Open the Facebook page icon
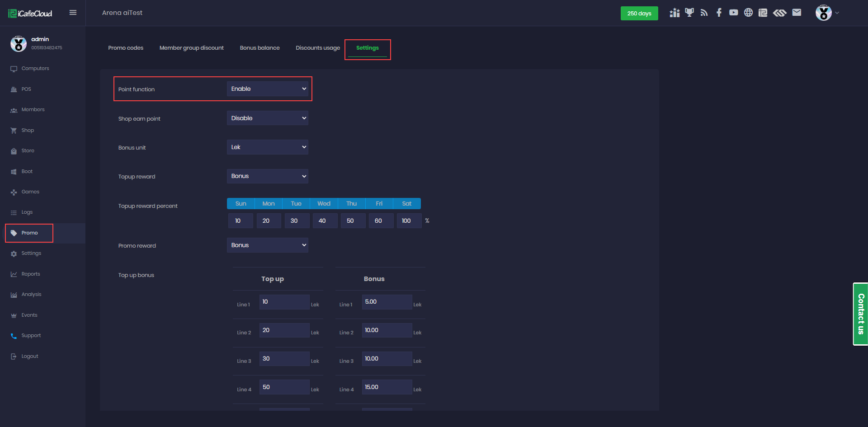 [x=719, y=13]
